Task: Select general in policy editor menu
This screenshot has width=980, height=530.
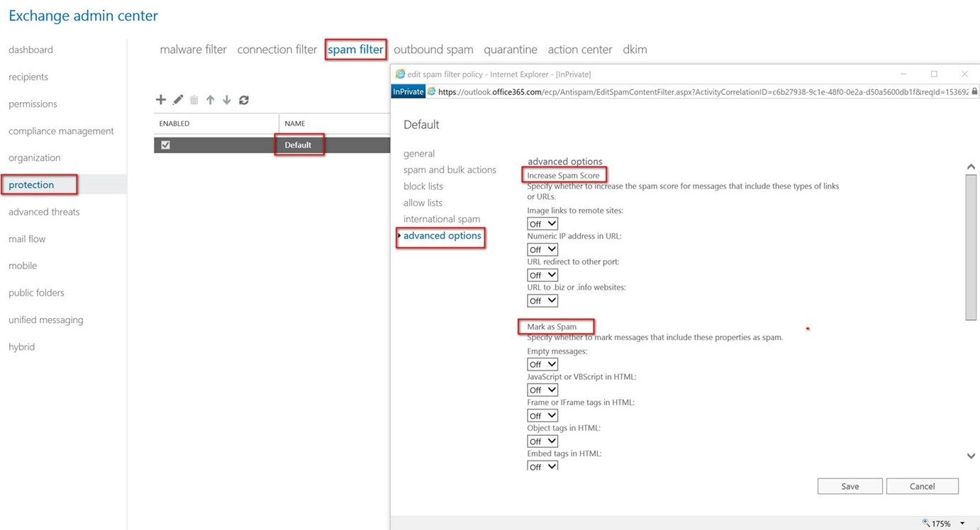Action: point(419,154)
